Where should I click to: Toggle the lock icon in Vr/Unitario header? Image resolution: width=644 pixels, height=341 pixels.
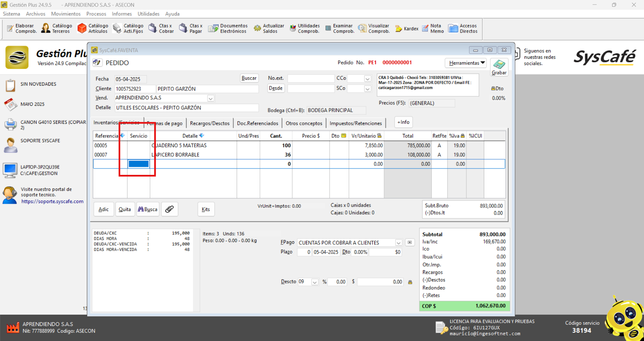click(x=379, y=136)
